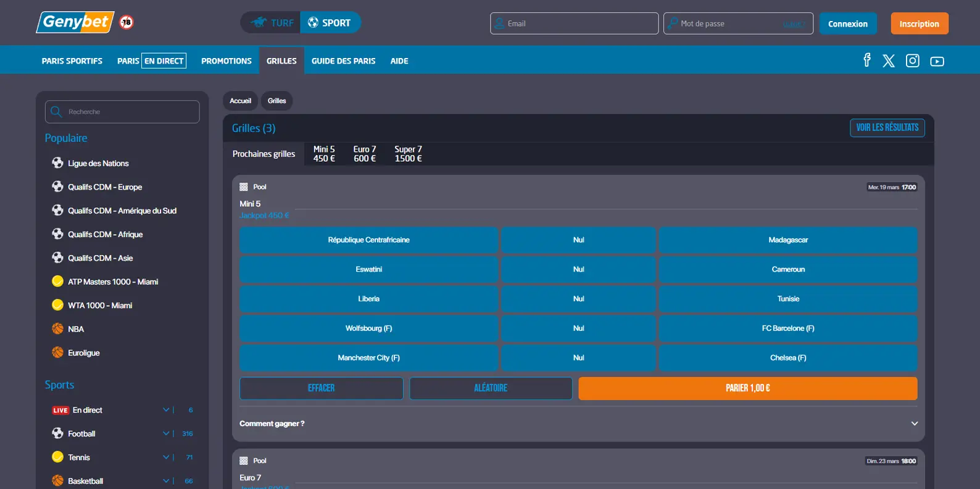
Task: Click football icon next to Ligue des Nations
Action: click(57, 163)
